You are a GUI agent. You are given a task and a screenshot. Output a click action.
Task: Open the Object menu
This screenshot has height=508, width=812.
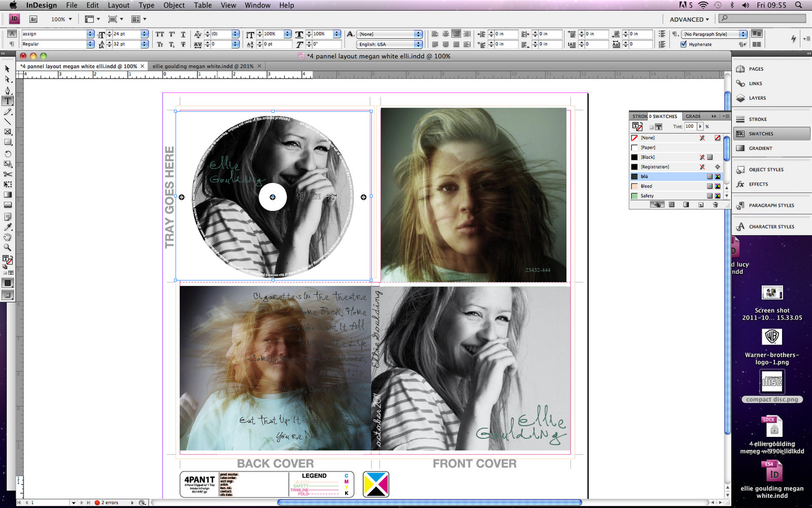[x=174, y=5]
